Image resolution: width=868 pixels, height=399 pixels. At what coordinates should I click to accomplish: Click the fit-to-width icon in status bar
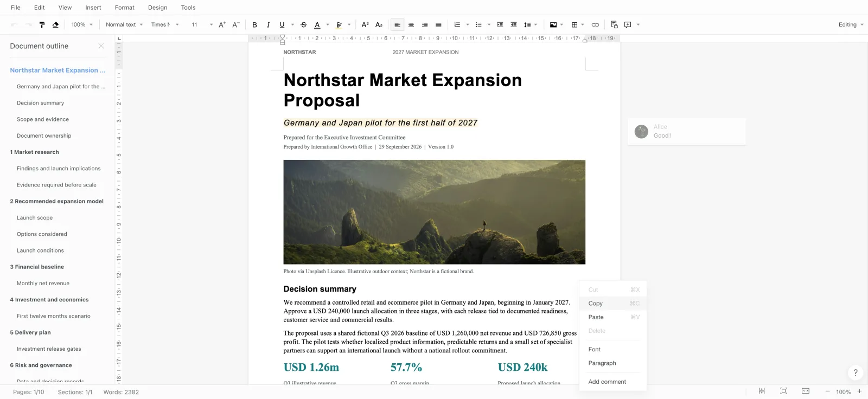point(806,391)
